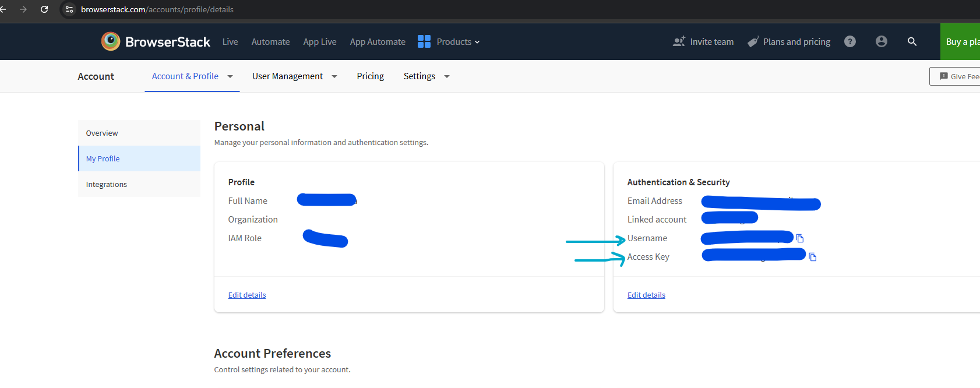Go back in browser history

[3, 9]
